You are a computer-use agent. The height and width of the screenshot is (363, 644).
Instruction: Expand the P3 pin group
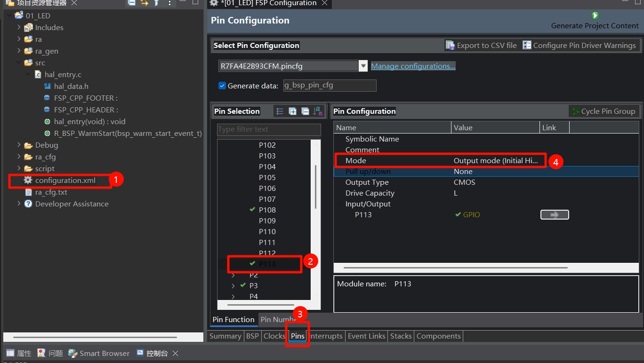pyautogui.click(x=233, y=286)
